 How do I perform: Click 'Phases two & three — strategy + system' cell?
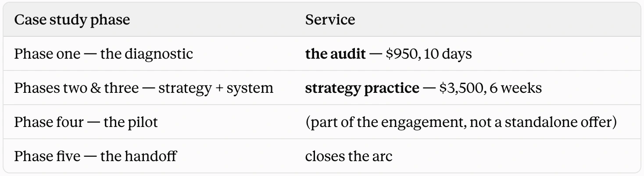[143, 88]
